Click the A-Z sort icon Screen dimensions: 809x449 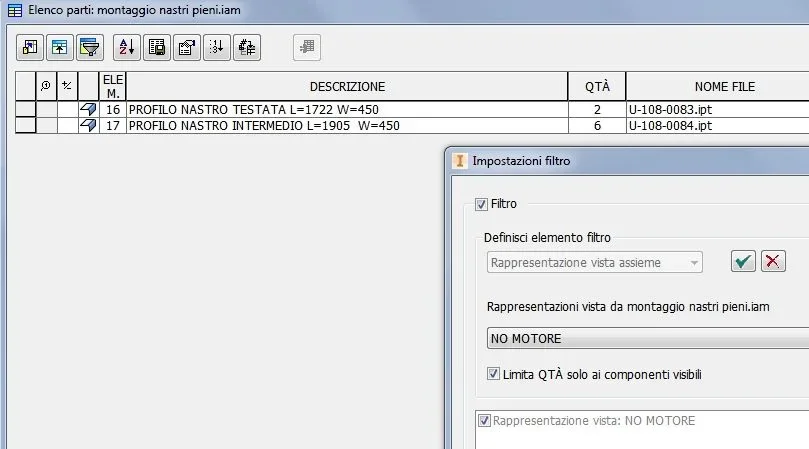(x=127, y=47)
